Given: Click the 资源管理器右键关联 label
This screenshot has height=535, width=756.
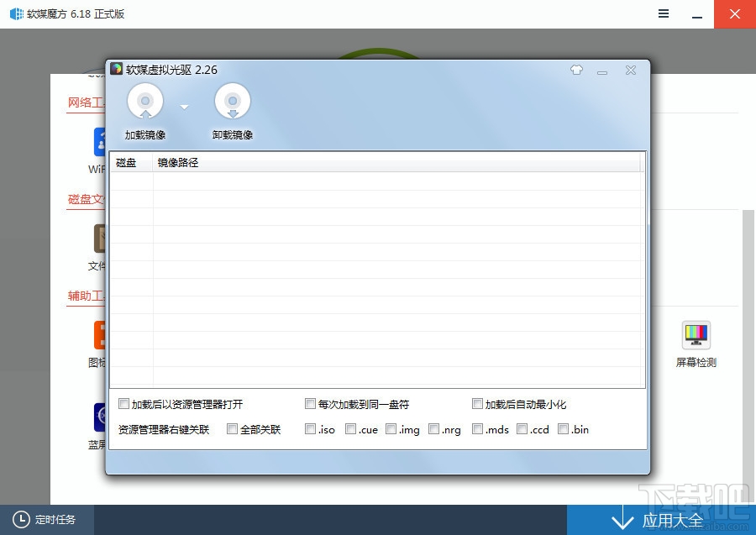Looking at the screenshot, I should click(164, 429).
